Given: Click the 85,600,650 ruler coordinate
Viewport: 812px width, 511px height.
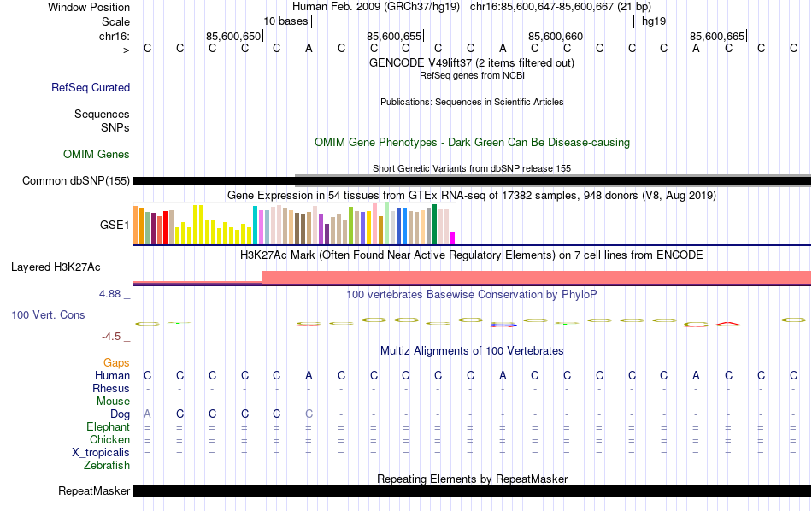Looking at the screenshot, I should tap(233, 36).
